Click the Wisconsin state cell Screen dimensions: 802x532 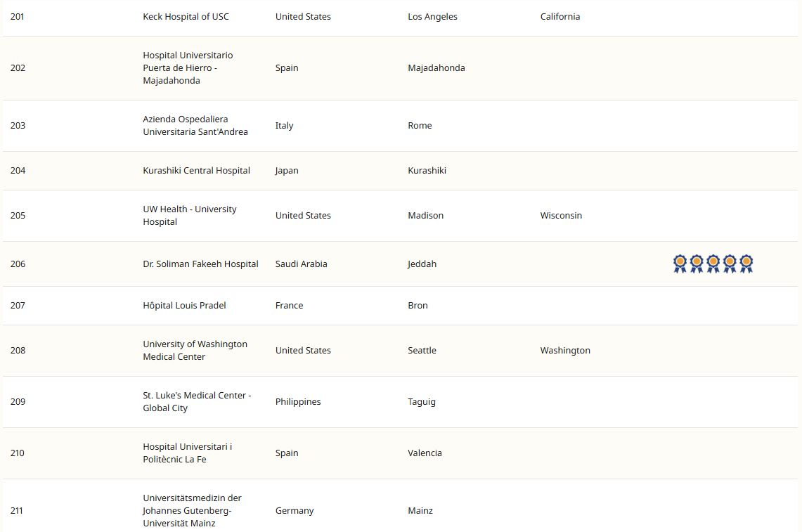point(561,216)
